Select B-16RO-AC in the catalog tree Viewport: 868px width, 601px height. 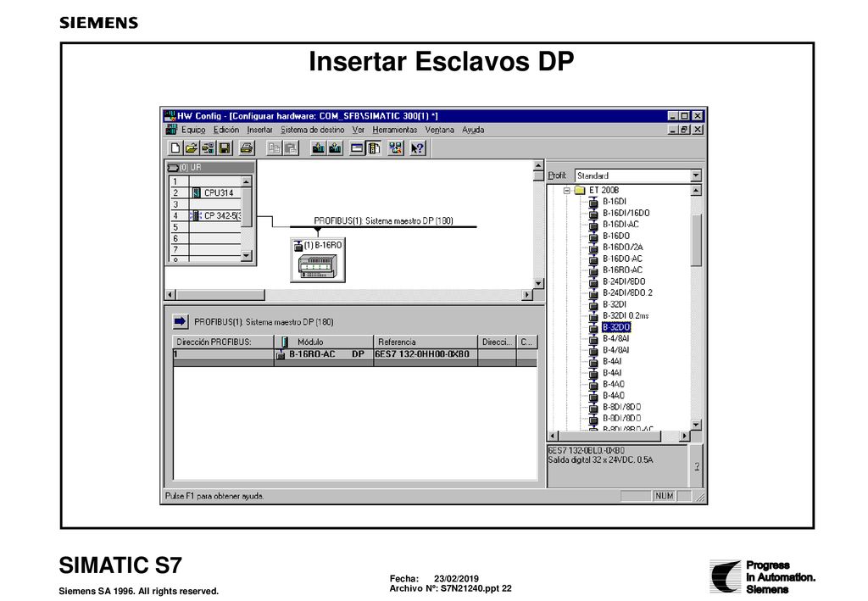[622, 270]
